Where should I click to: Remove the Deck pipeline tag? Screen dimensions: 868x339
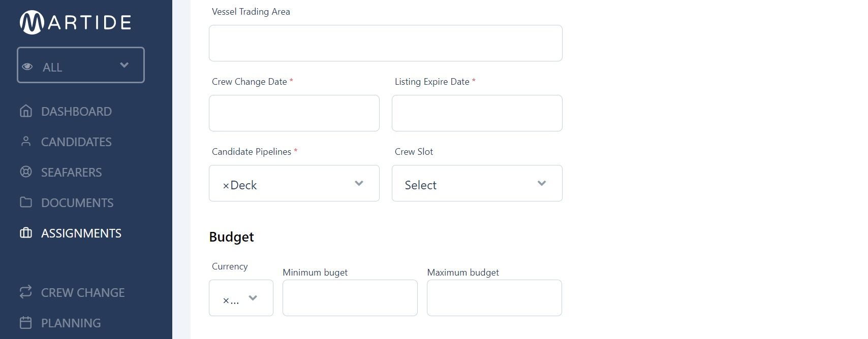(x=226, y=186)
